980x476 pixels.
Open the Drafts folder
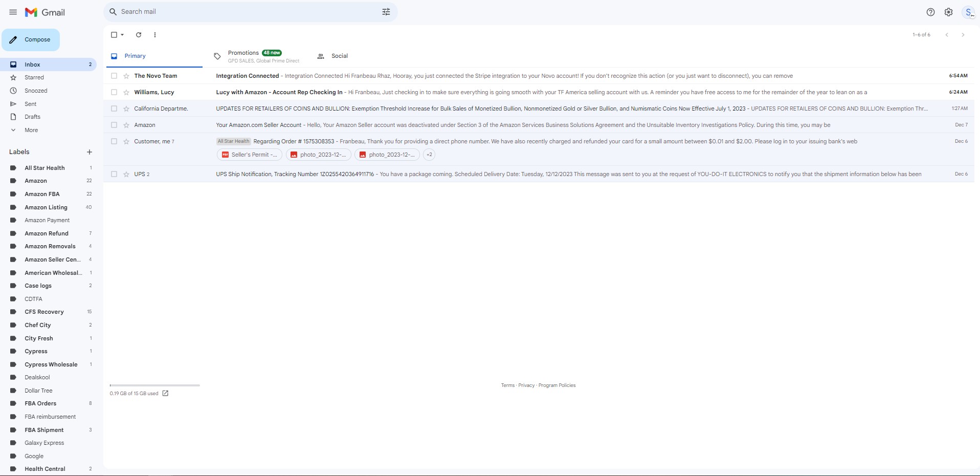[48, 117]
